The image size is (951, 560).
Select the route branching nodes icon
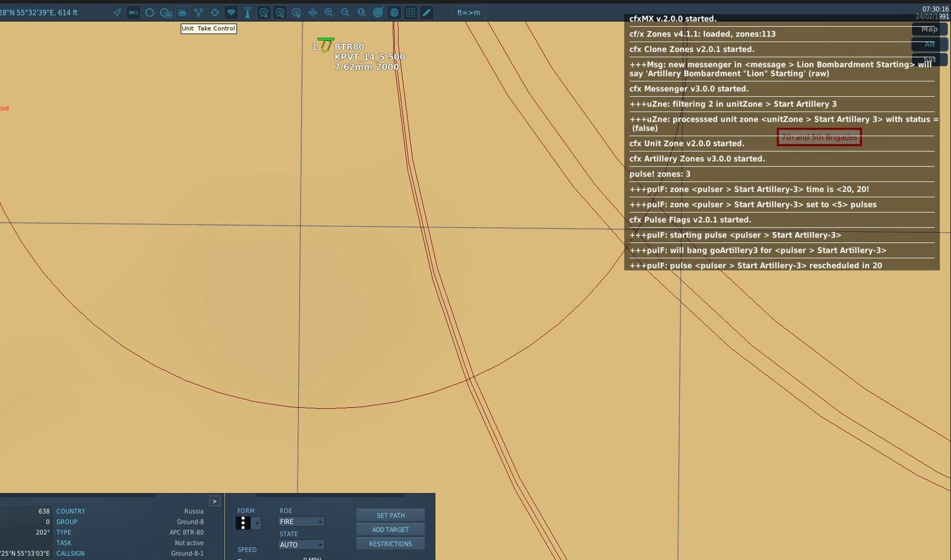coord(199,13)
